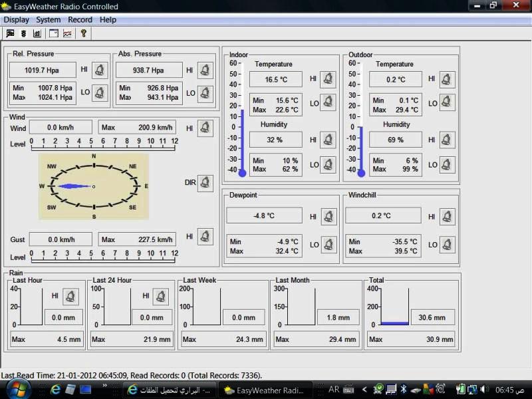Click the Windows Start orb
532x399 pixels.
point(19,390)
